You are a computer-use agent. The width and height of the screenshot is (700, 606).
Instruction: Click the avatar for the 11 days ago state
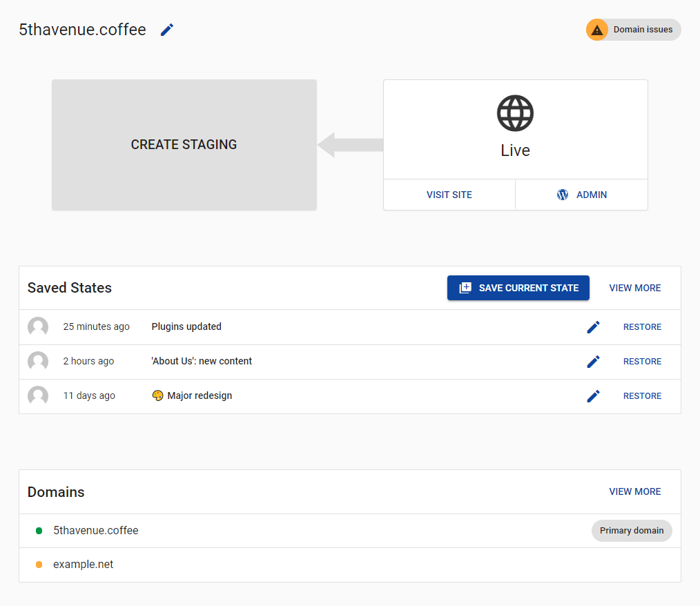pyautogui.click(x=38, y=396)
